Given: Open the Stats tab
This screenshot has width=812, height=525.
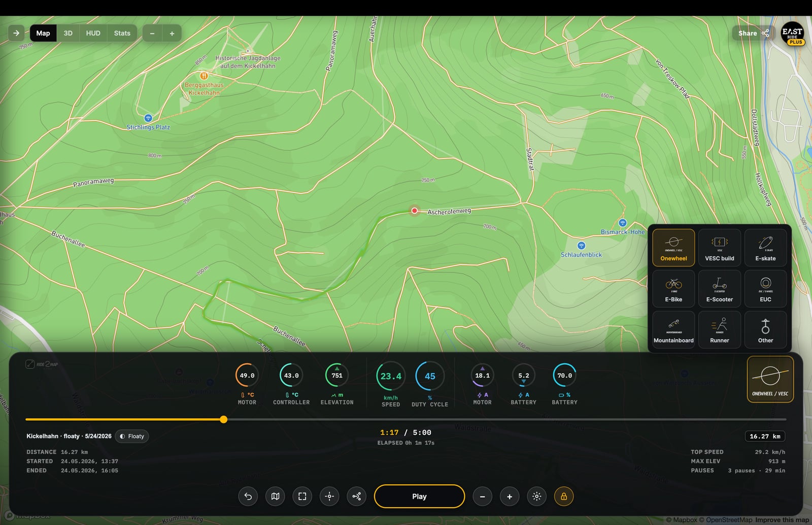Looking at the screenshot, I should (x=122, y=33).
